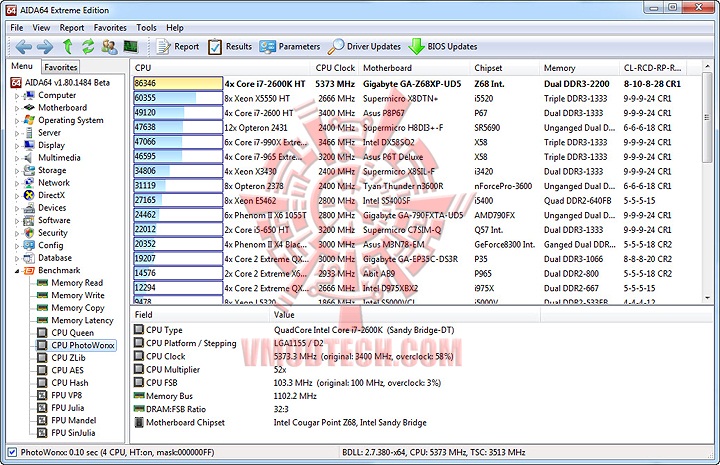Toggle the checkbox in the status bar
The height and width of the screenshot is (465, 720).
tap(12, 452)
